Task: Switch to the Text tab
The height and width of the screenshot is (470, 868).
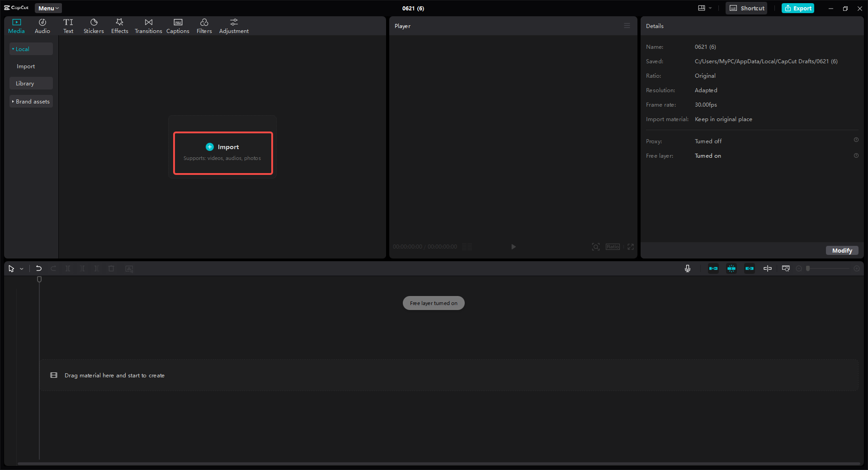Action: 68,26
